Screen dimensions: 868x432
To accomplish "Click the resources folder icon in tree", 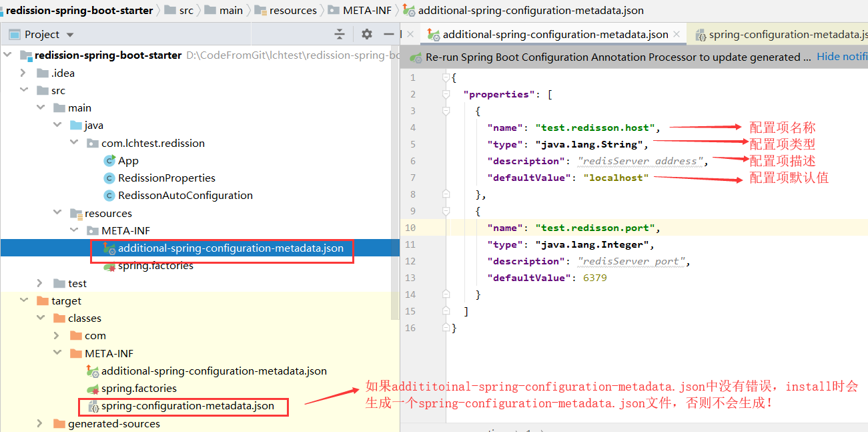I will pos(76,213).
